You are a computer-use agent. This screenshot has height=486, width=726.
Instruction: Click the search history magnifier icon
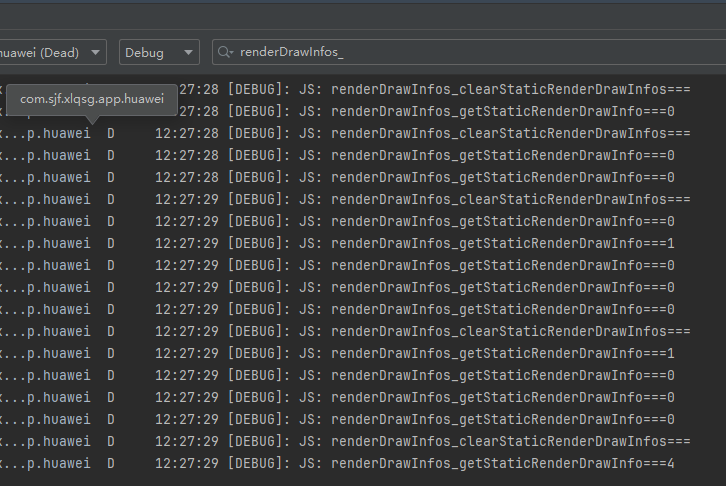pos(225,52)
